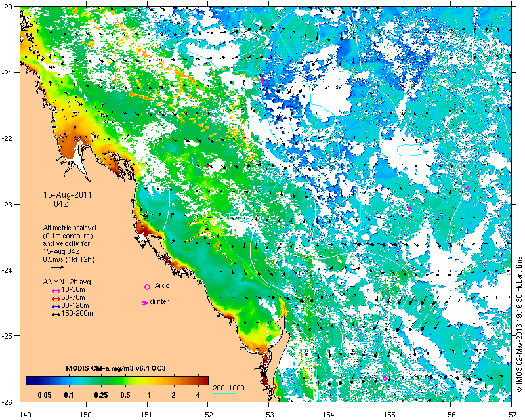Select the magenta 10-30m arrow legend symbol
This screenshot has height=420, width=525.
56,291
